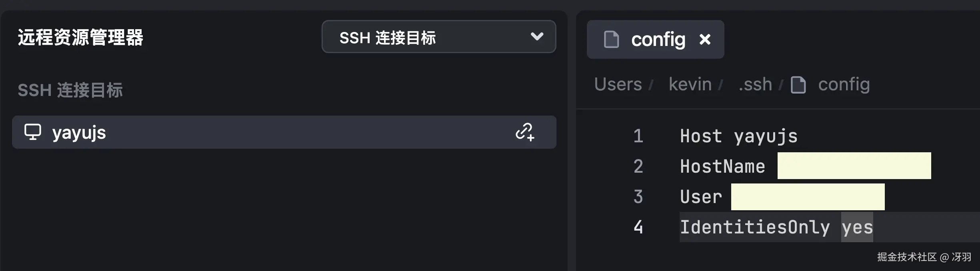Click the hidden User value field
This screenshot has height=271, width=980.
pyautogui.click(x=808, y=197)
